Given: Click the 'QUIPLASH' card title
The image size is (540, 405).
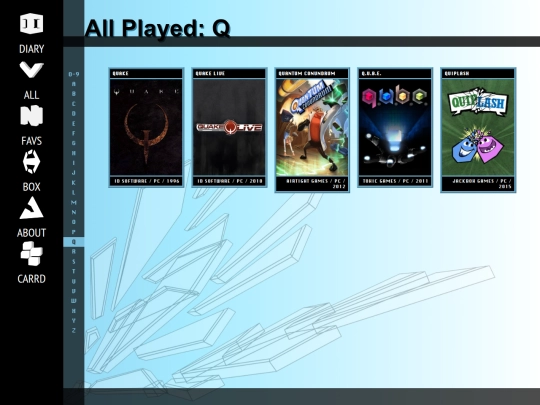Looking at the screenshot, I should click(x=457, y=73).
